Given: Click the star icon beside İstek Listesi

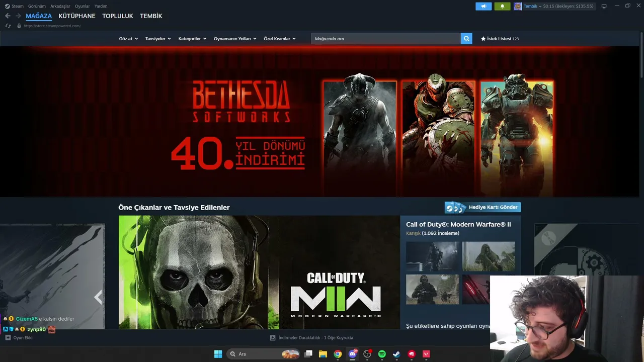Looking at the screenshot, I should tap(484, 39).
